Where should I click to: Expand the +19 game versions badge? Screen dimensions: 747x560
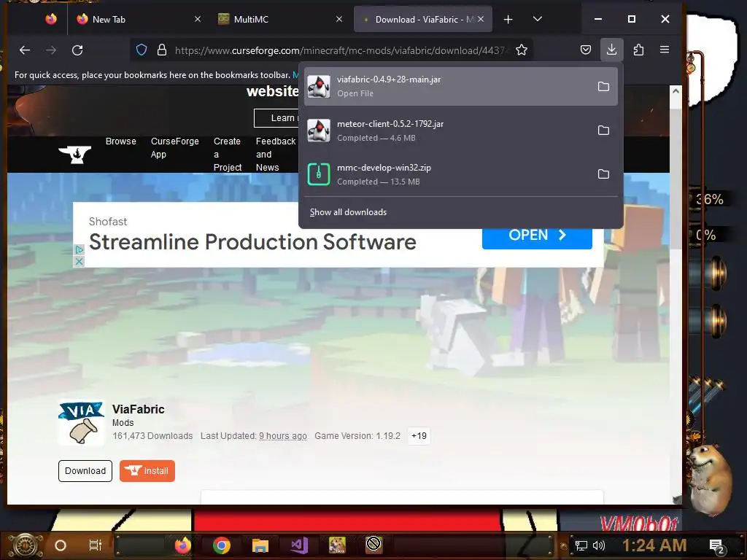coord(419,436)
